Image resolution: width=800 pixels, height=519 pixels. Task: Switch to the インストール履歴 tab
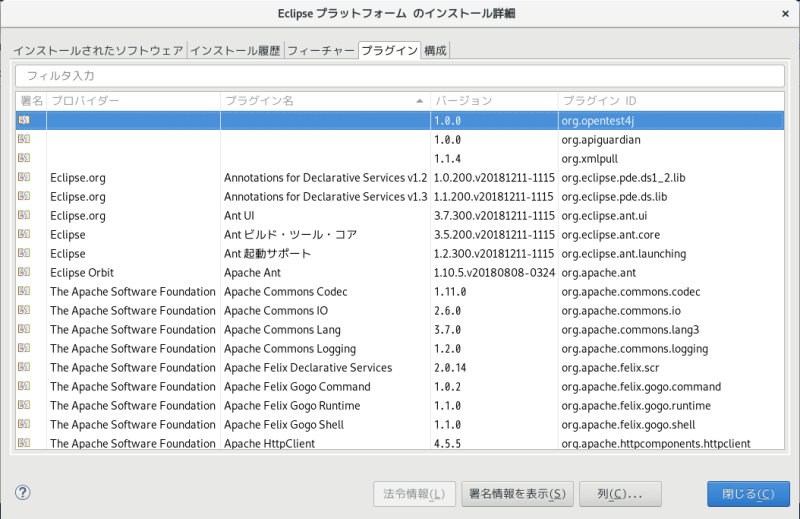(x=235, y=50)
